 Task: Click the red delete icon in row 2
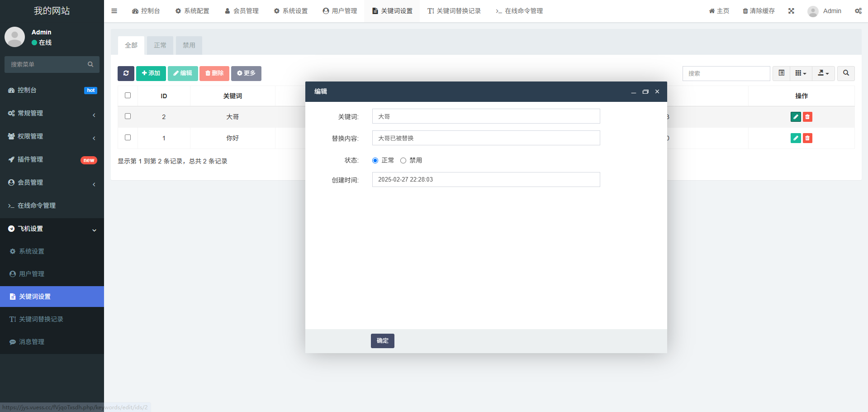(807, 117)
